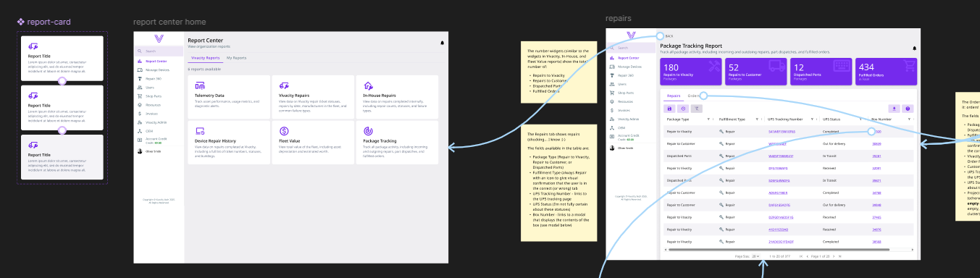Select the 12 Dispatched Parts widget

coord(821,72)
